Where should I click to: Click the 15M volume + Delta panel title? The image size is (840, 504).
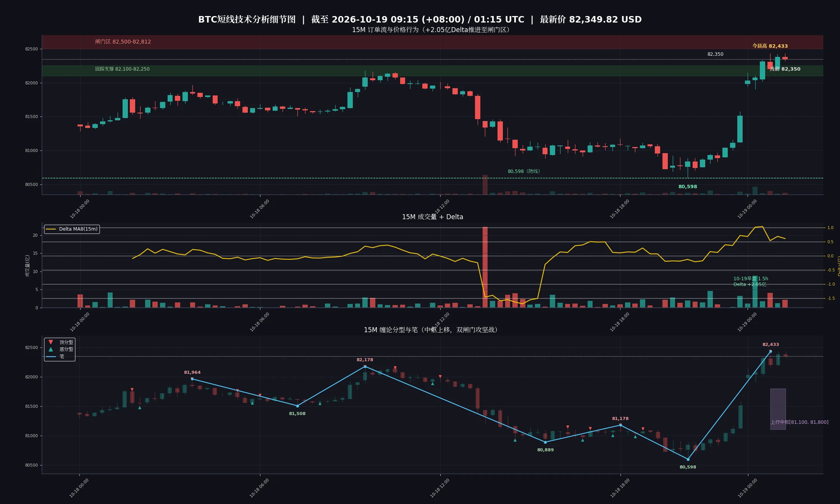(x=432, y=217)
